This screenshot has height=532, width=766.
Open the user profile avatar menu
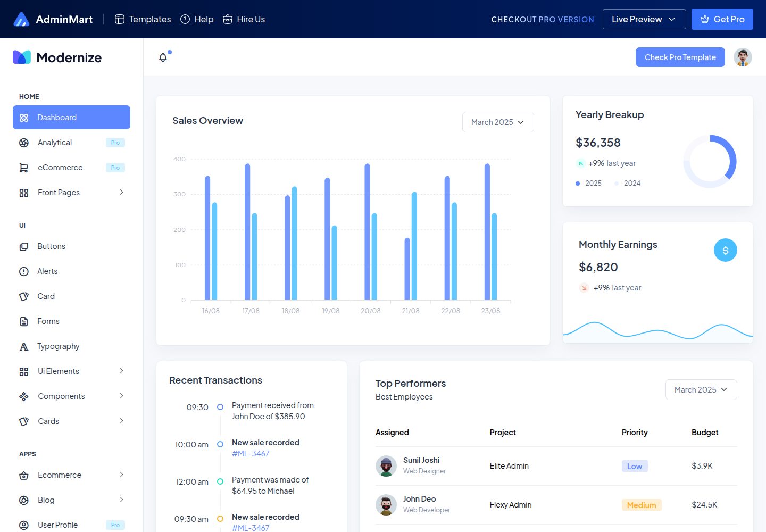[743, 57]
